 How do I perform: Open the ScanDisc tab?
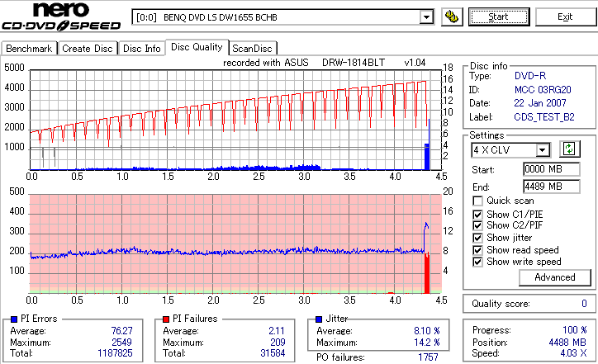click(252, 49)
